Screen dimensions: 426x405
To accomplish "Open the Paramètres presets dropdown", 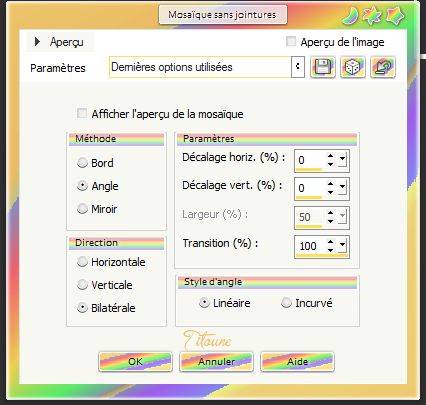I will 298,67.
